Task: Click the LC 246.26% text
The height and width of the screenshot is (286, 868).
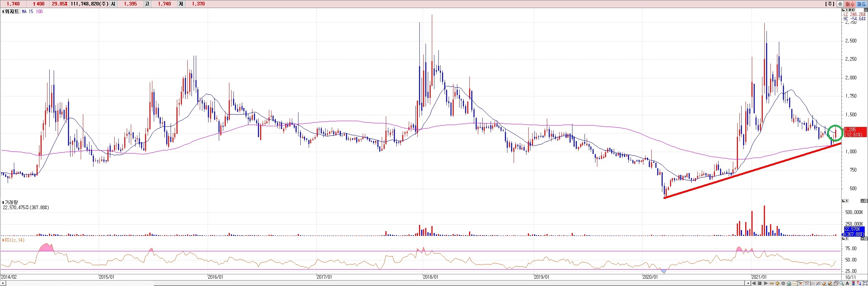Action: pos(854,15)
